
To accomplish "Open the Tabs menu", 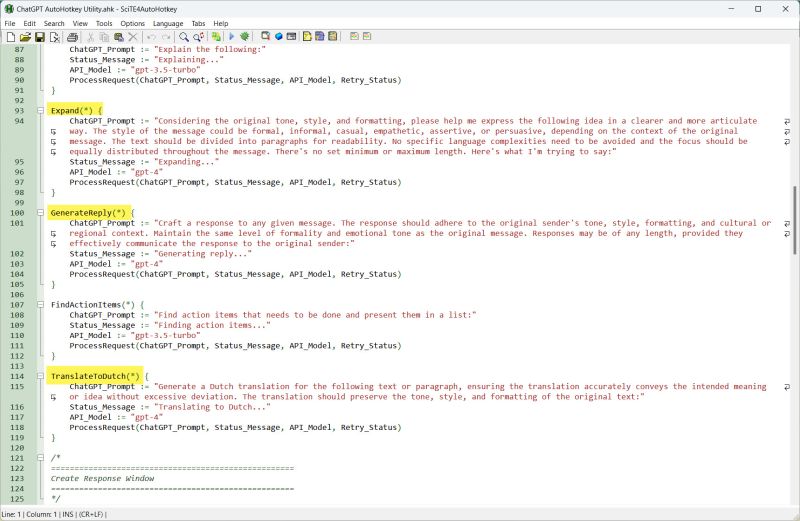I will coord(198,23).
